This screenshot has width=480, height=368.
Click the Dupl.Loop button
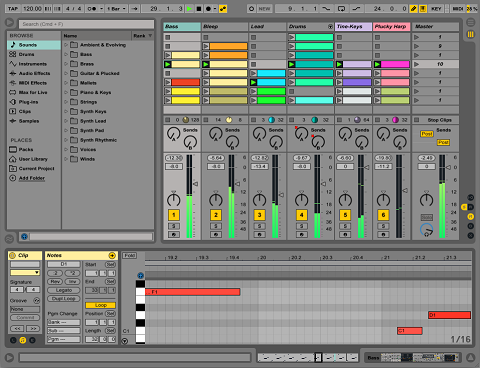64,299
